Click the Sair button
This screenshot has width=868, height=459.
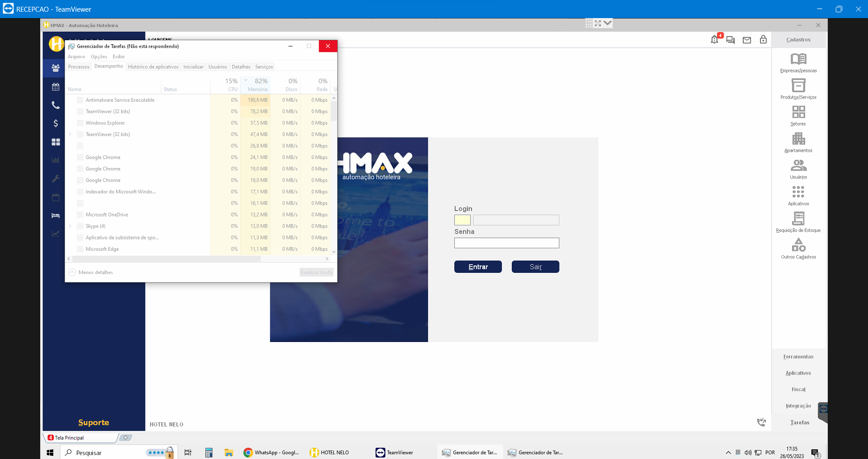(x=535, y=267)
